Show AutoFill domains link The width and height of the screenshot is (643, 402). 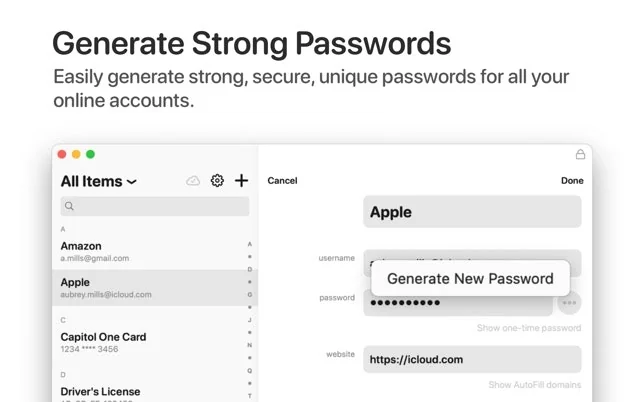[534, 385]
